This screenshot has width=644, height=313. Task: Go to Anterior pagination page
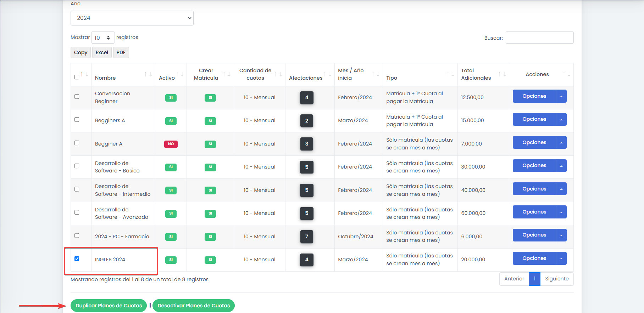pos(514,279)
